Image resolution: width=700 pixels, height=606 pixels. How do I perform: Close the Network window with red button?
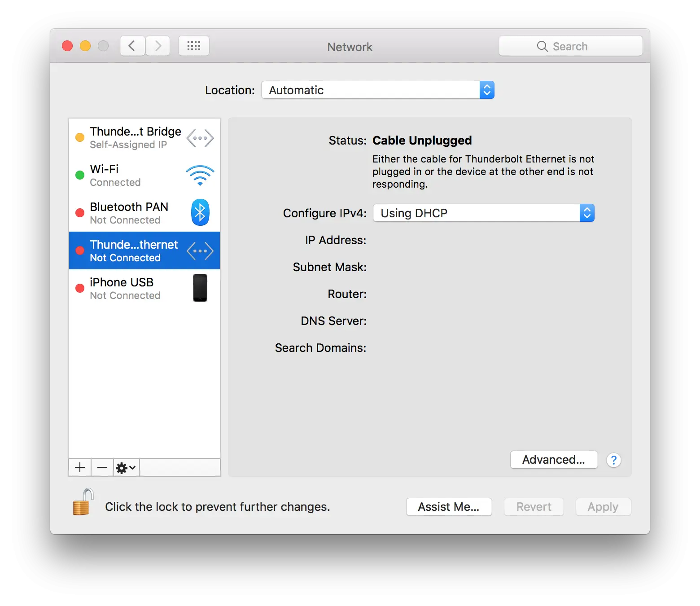coord(67,46)
